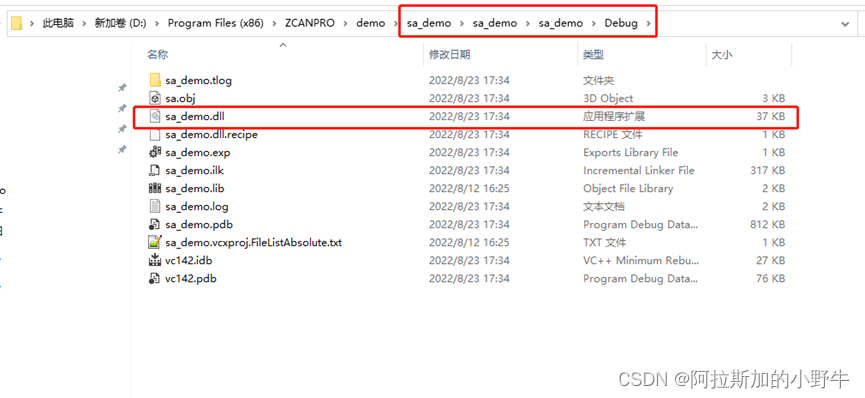Navigate to Program Files (x86) breadcrumb

[215, 23]
